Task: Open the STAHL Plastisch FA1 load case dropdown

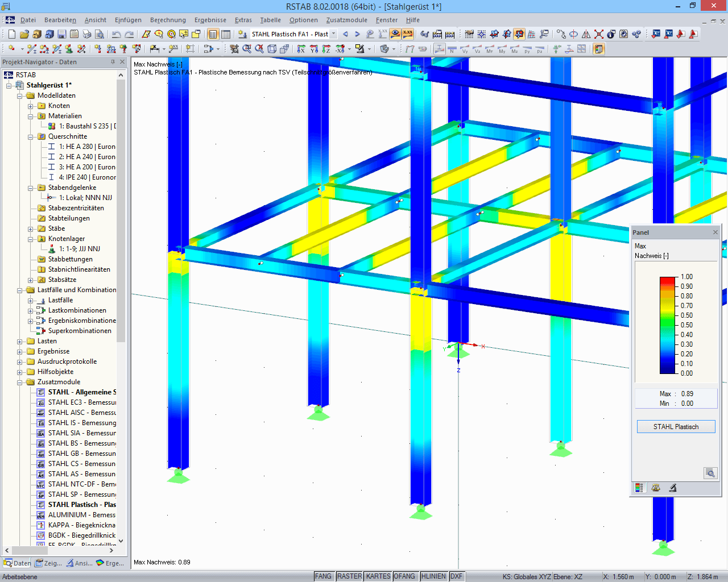Action: pos(334,34)
